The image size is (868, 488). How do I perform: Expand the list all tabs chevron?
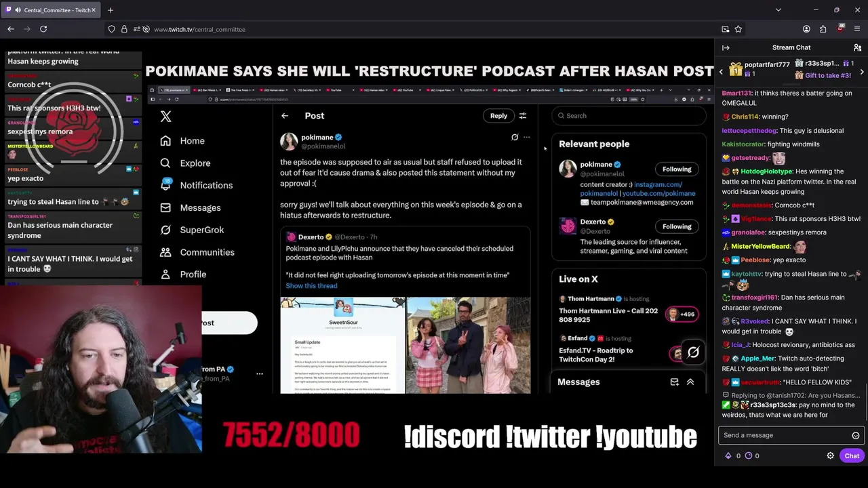(778, 10)
